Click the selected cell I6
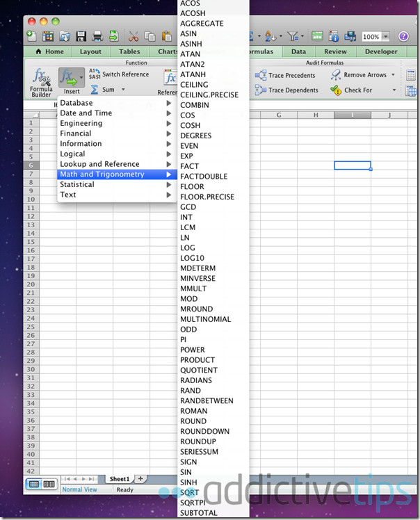 tap(353, 165)
